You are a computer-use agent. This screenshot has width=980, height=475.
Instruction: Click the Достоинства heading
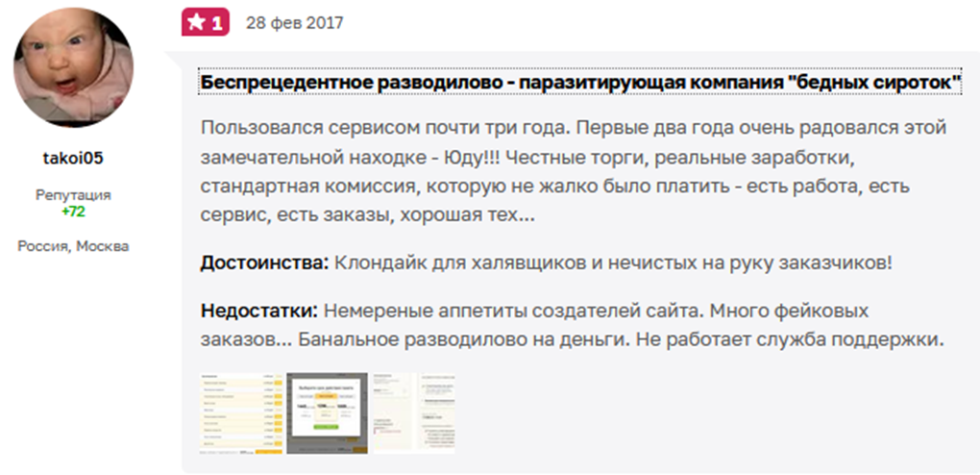tap(264, 263)
